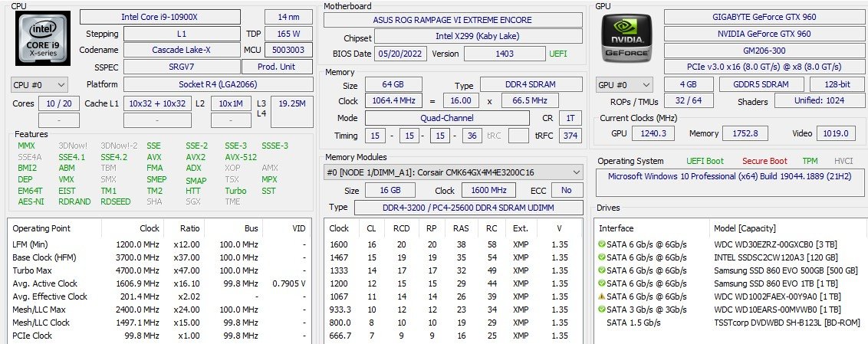The image size is (868, 344).
Task: Select the TSSTcorp DVDWBD SH-B123L drive row
Action: [x=730, y=323]
